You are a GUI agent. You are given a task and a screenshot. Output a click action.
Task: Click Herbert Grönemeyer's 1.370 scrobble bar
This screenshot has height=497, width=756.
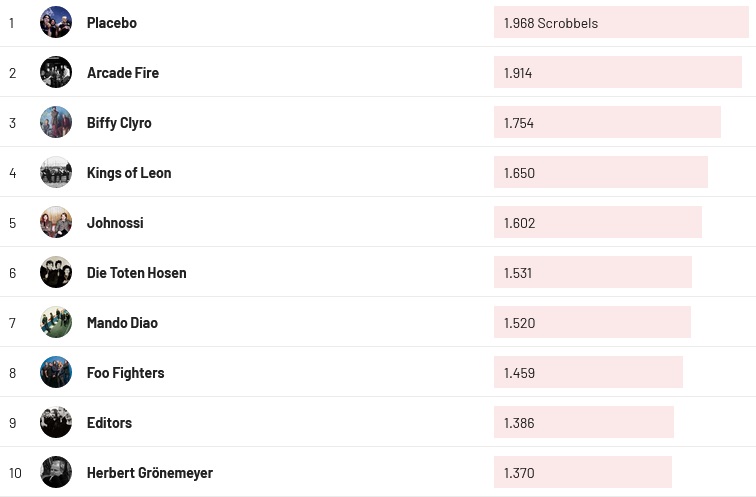coord(582,472)
